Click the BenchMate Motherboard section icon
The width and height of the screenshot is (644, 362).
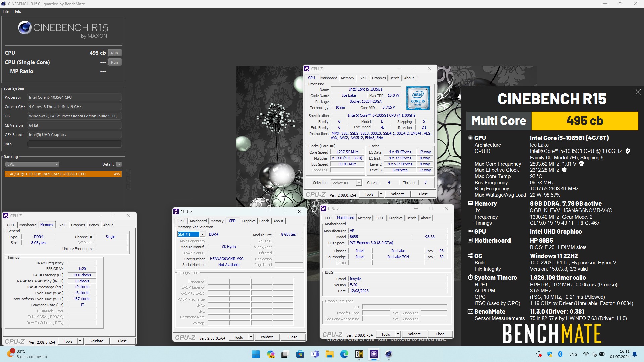coord(470,240)
